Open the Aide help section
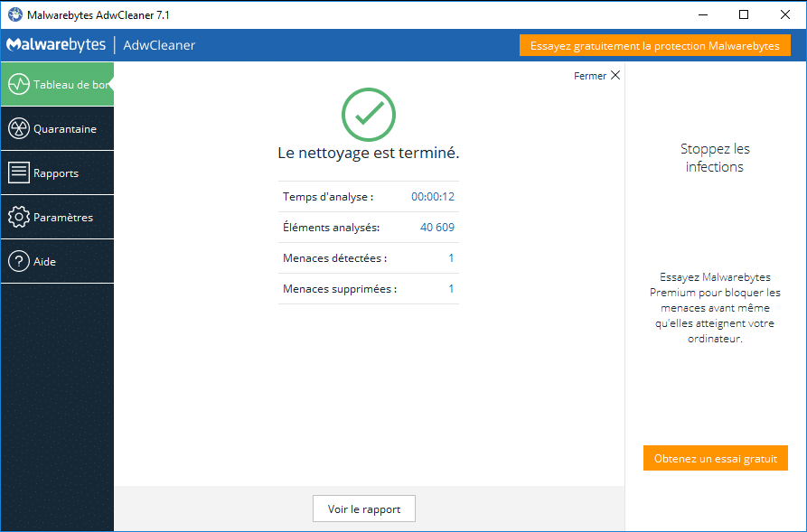 click(57, 261)
